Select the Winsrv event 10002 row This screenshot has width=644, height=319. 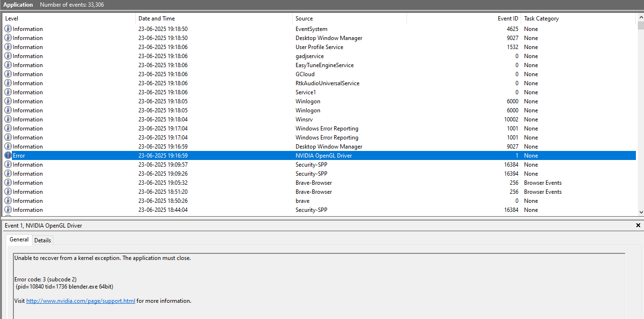319,120
